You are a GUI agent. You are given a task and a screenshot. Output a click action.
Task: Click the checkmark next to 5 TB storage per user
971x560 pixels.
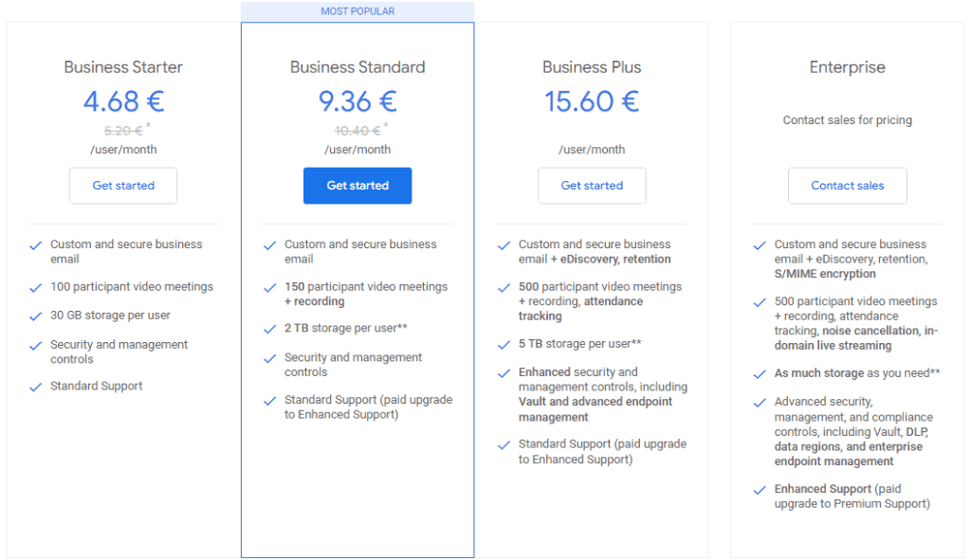point(504,344)
